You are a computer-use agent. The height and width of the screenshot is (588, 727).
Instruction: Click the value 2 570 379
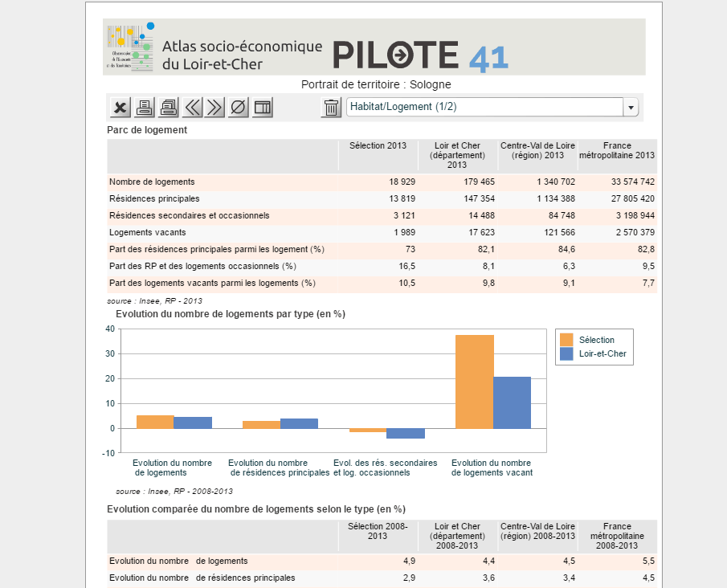(x=635, y=232)
